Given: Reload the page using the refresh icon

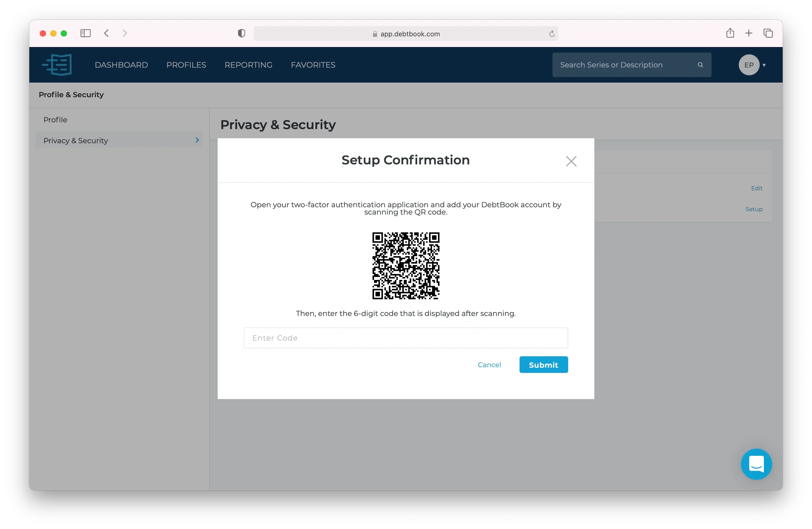Looking at the screenshot, I should click(552, 33).
